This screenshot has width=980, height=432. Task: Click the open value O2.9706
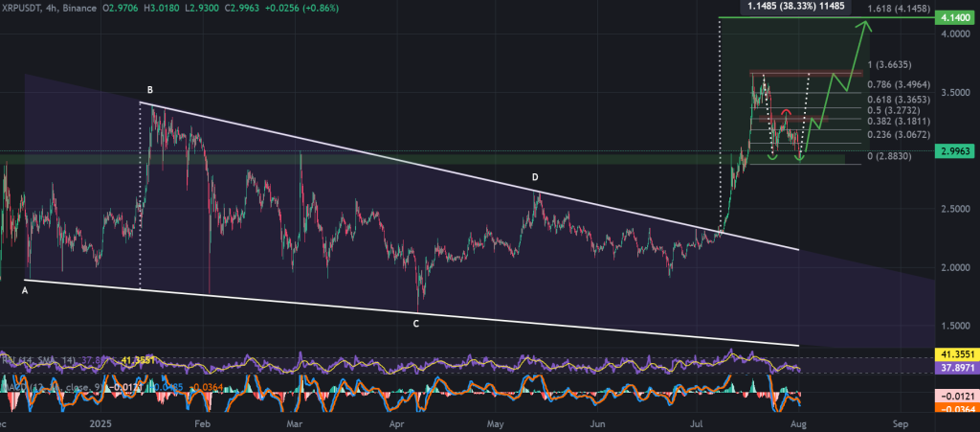(x=122, y=8)
